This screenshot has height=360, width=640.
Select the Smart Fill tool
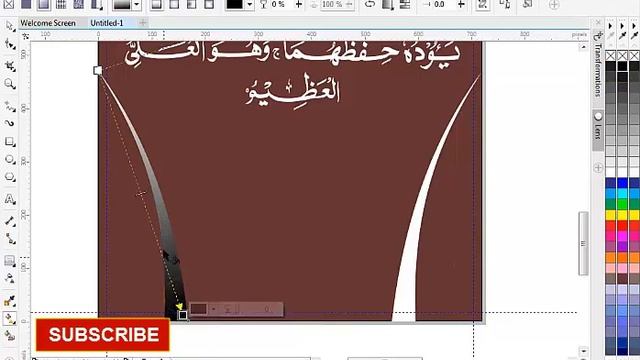(x=10, y=336)
